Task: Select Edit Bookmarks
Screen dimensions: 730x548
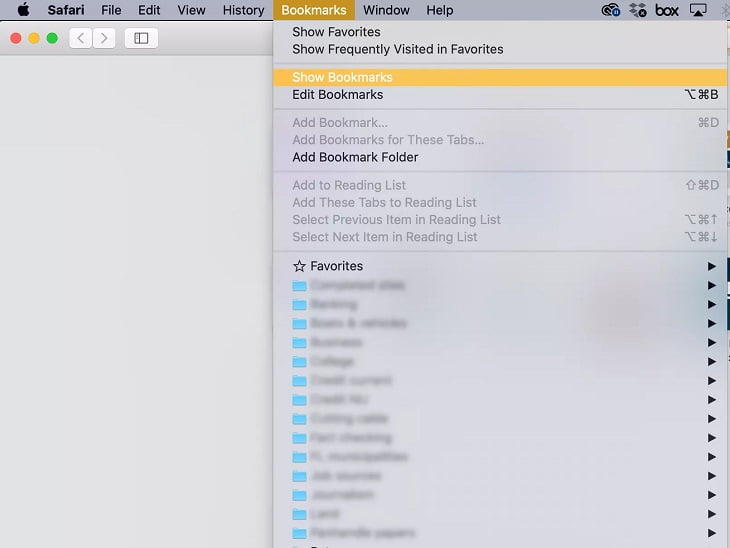Action: tap(500, 95)
